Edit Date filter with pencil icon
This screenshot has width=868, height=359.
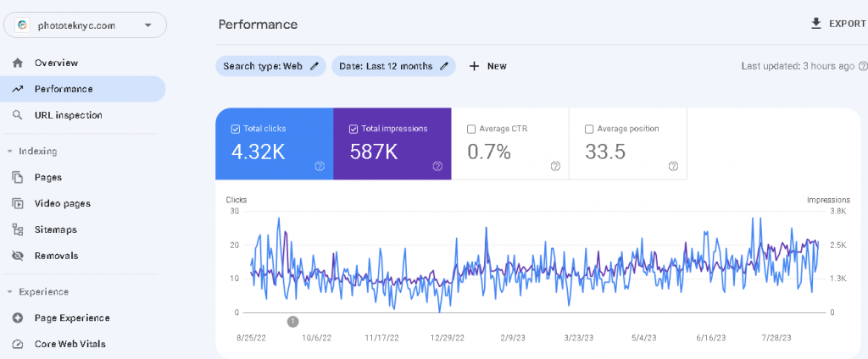[x=443, y=66]
